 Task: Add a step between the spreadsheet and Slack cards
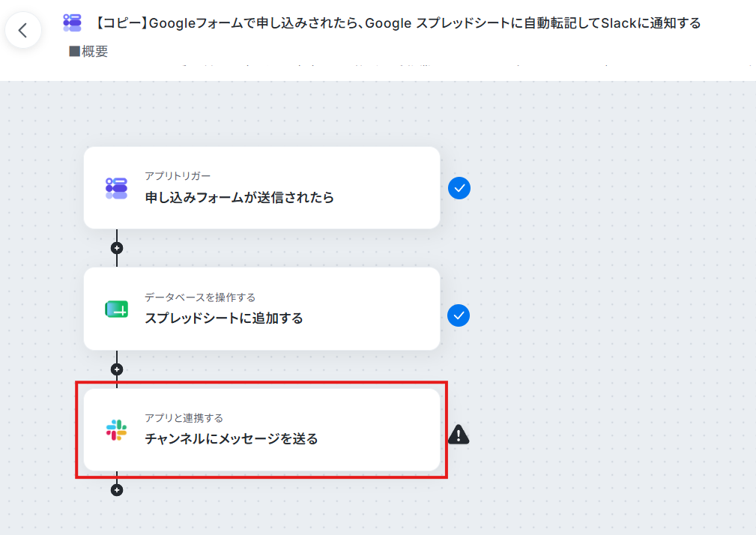117,369
